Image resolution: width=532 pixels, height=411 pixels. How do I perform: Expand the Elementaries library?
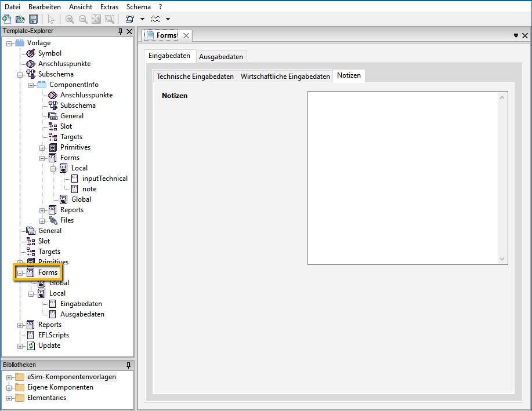tap(9, 398)
